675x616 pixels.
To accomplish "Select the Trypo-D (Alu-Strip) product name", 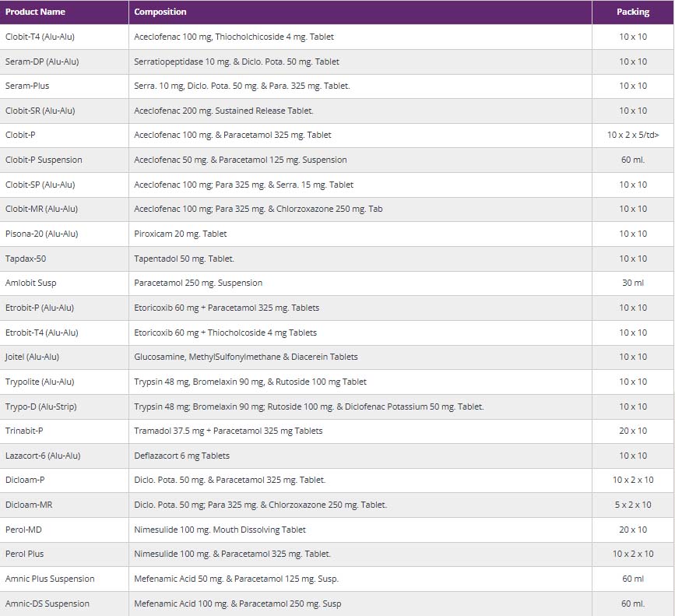I will (x=40, y=407).
